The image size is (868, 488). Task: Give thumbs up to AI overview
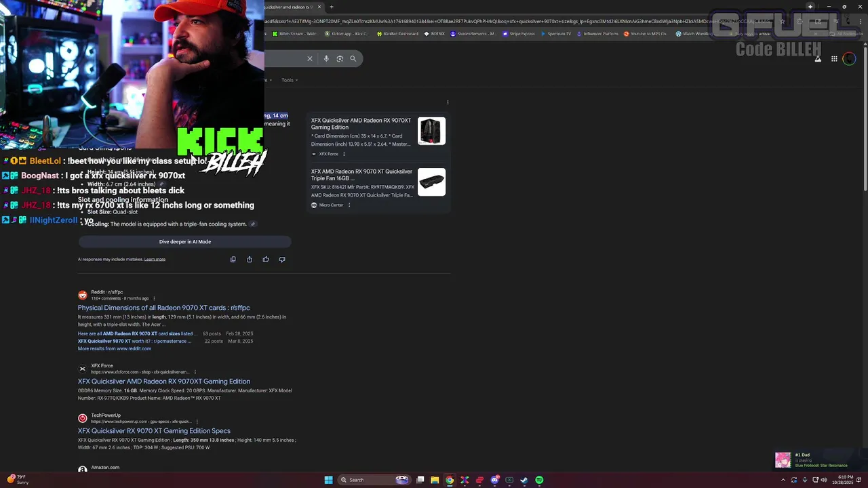coord(266,259)
